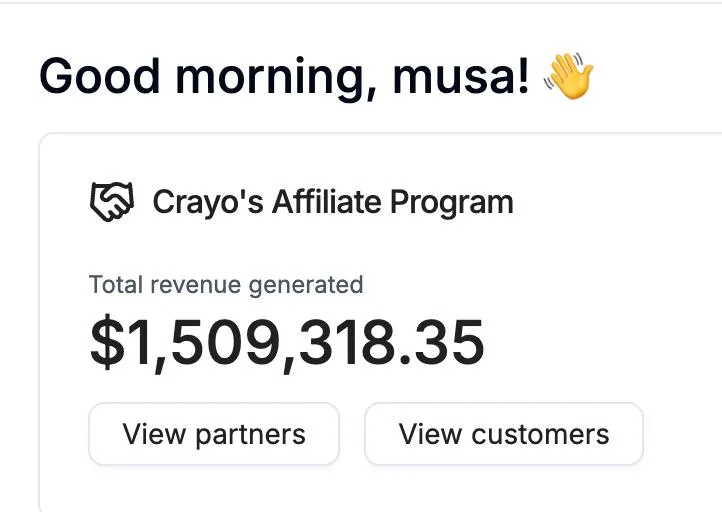Click the Crayo's Affiliate Program title
Screen dimensions: 722x512
[x=332, y=202]
